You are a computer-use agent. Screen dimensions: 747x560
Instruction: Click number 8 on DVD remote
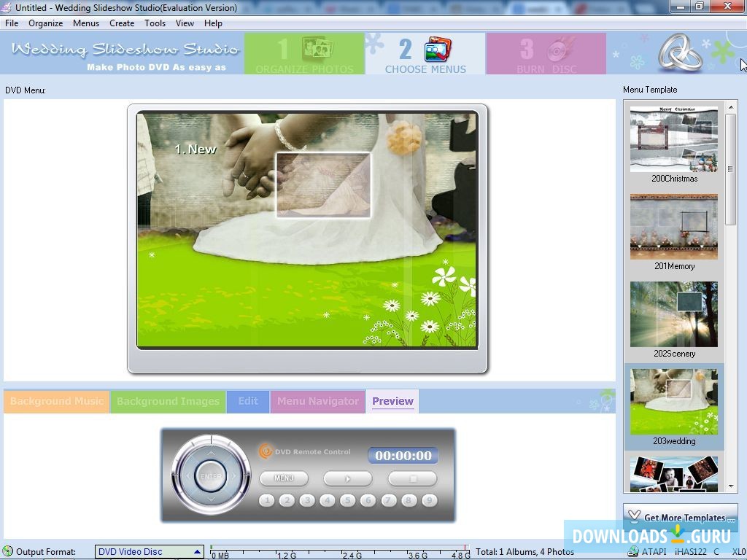click(409, 500)
